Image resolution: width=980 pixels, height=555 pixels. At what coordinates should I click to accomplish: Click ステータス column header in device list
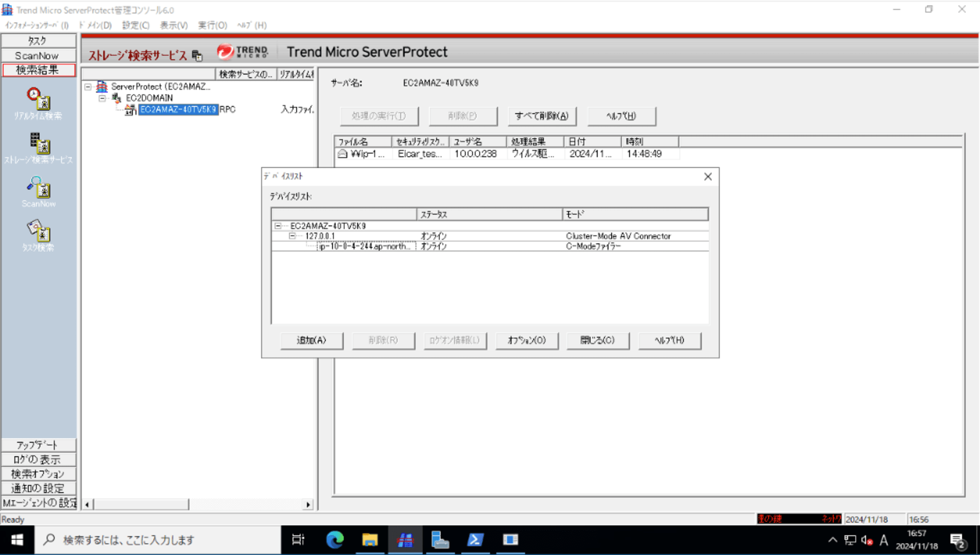click(x=489, y=214)
